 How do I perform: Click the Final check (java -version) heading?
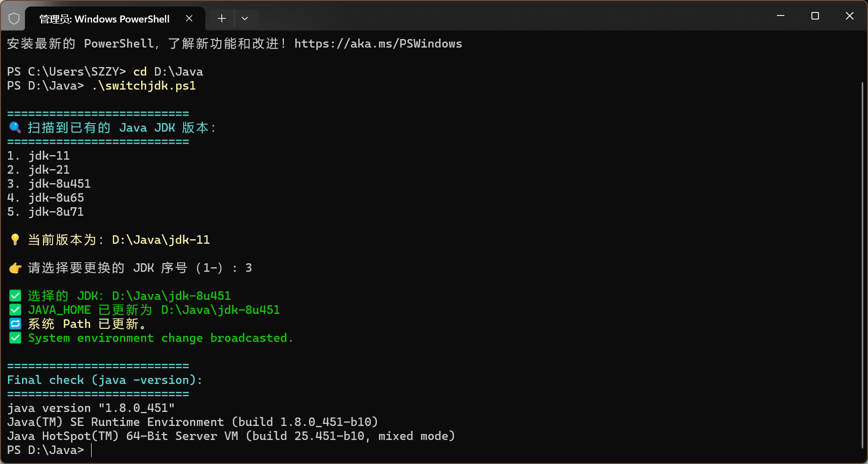click(x=104, y=380)
